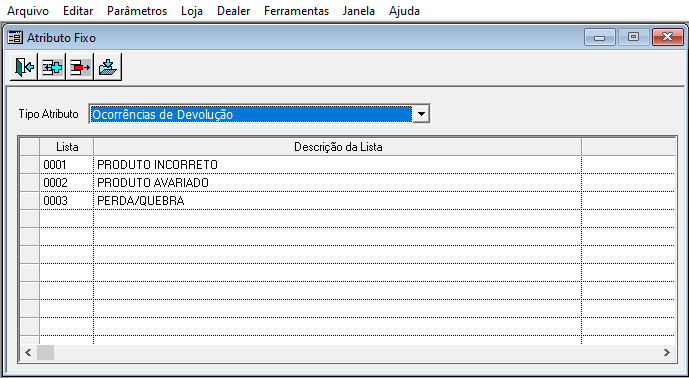Click the Descrição da Lista column header
This screenshot has width=689, height=378.
pyautogui.click(x=337, y=147)
